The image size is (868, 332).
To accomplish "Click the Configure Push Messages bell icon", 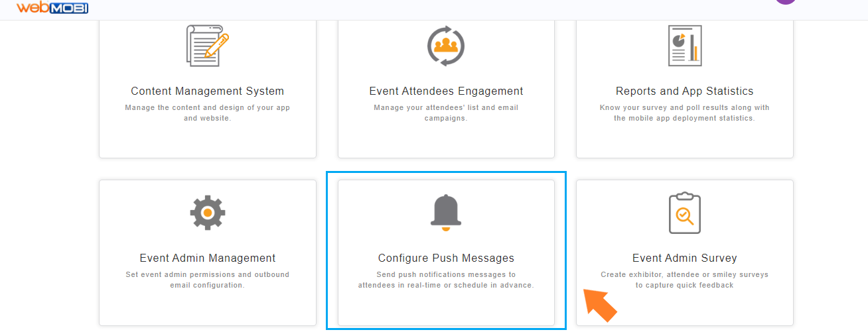I will [446, 213].
